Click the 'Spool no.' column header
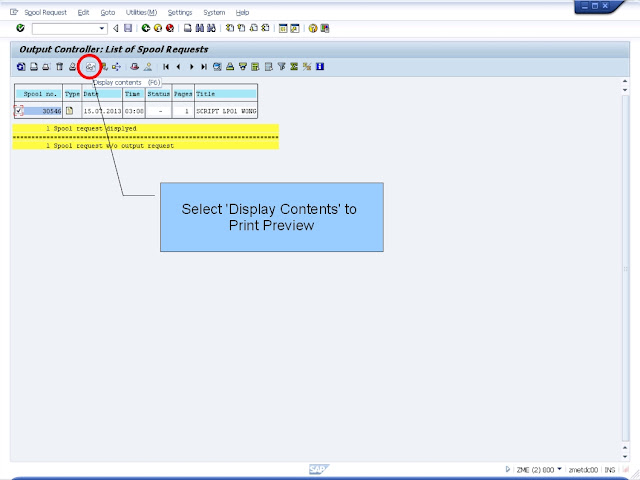Screen dimensions: 640x480 (39, 94)
